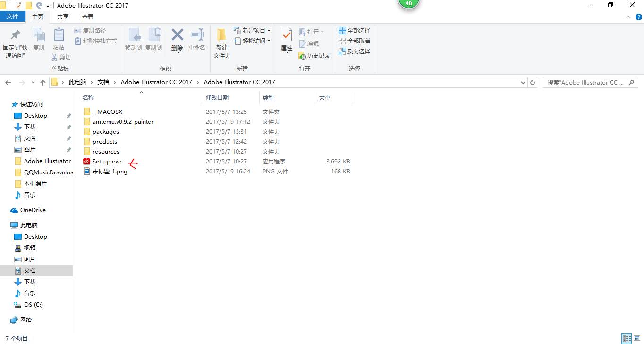Switch to the Home (主页) ribbon tab
644x344 pixels.
click(x=38, y=17)
